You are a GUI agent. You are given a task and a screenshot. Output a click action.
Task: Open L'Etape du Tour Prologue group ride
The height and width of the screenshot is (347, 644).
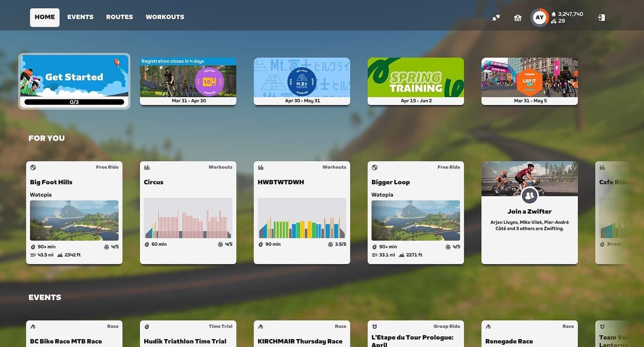(x=416, y=334)
